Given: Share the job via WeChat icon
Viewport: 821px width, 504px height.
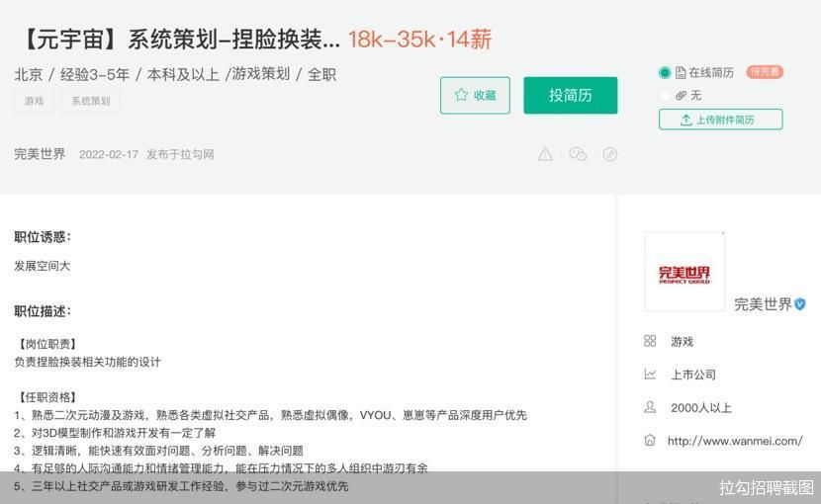Looking at the screenshot, I should pyautogui.click(x=578, y=154).
